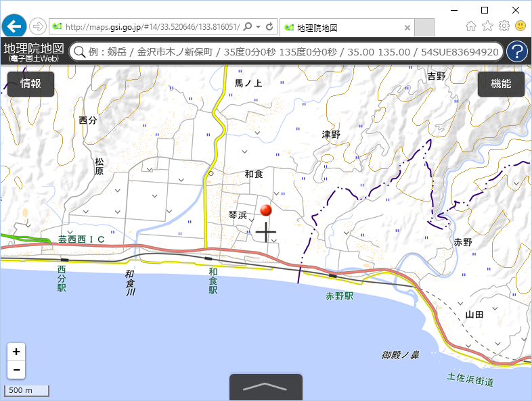Click the 琴浜 place label

pyautogui.click(x=238, y=215)
